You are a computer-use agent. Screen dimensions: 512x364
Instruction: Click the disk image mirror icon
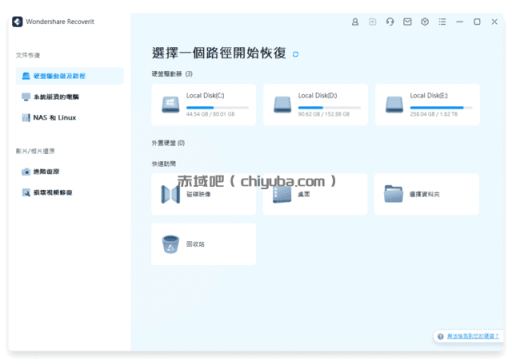(x=170, y=194)
